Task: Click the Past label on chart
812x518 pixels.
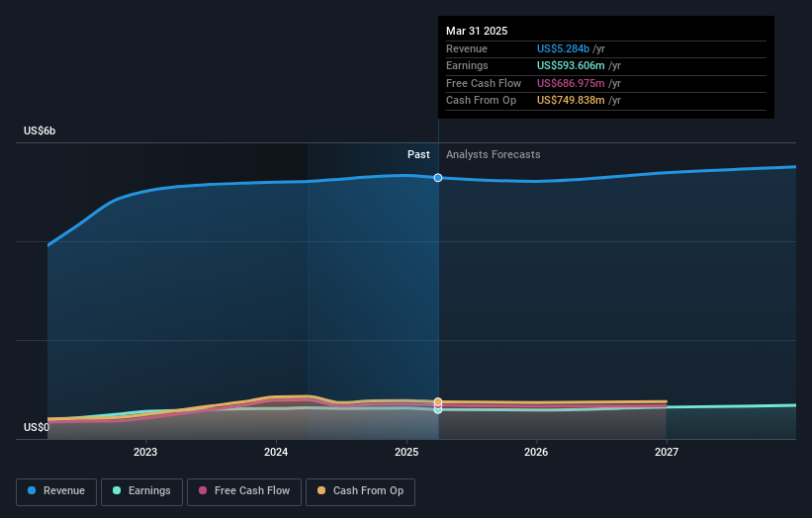Action: pyautogui.click(x=418, y=155)
